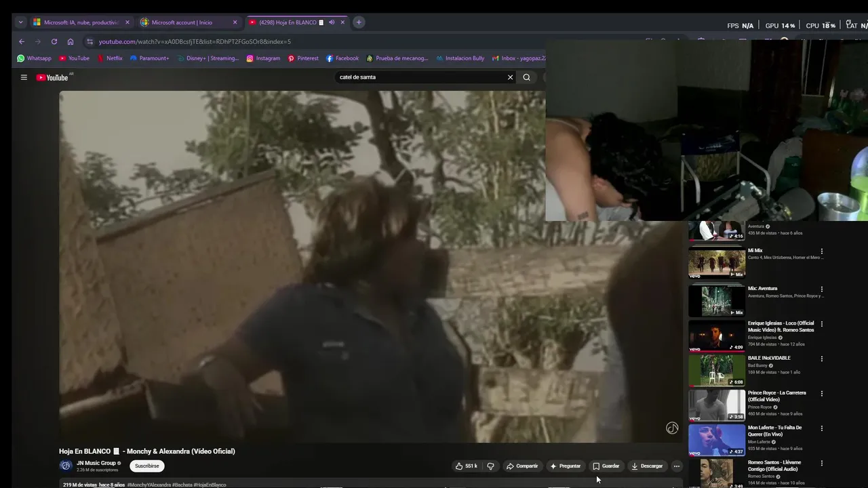Open the 'BAILE INoLVIDABLE' video title

coord(769,358)
